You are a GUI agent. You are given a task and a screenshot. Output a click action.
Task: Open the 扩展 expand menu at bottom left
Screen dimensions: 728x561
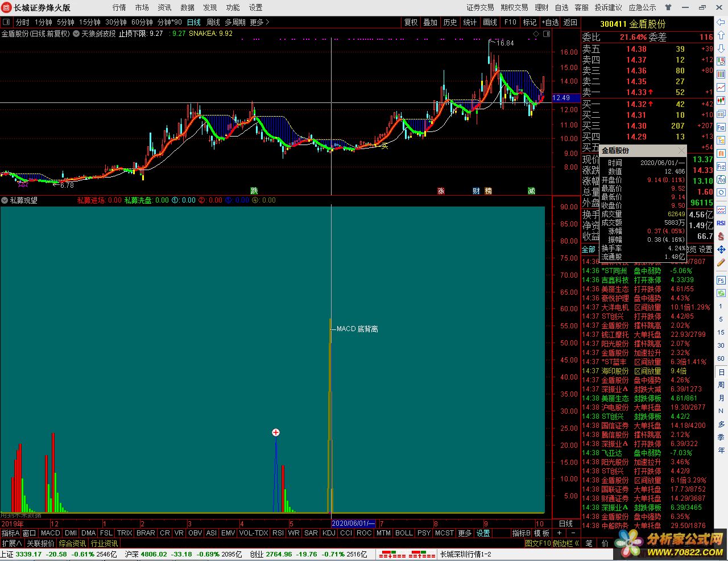12,543
